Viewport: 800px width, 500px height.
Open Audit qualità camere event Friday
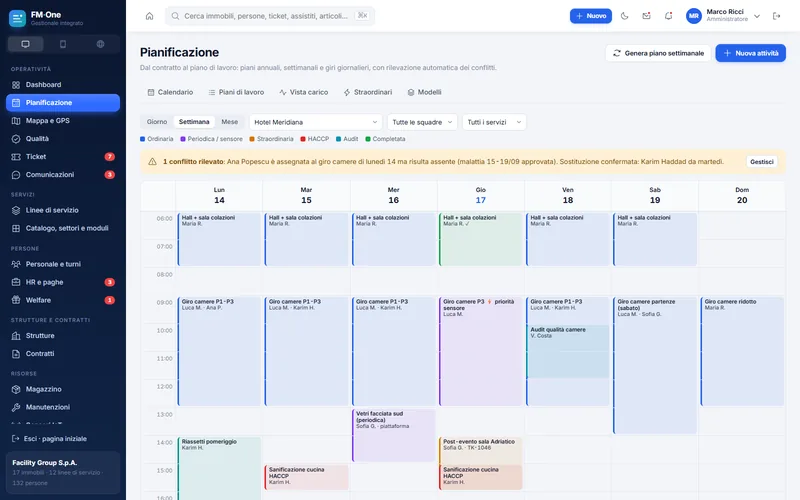tap(568, 352)
